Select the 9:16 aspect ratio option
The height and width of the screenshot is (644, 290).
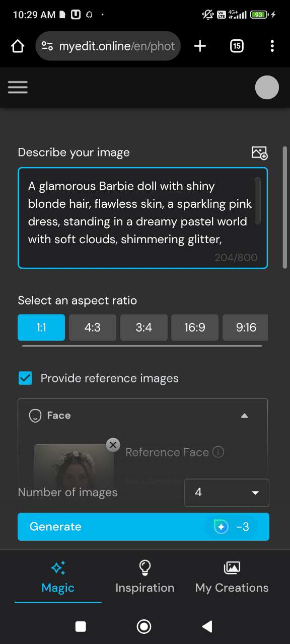pyautogui.click(x=246, y=327)
